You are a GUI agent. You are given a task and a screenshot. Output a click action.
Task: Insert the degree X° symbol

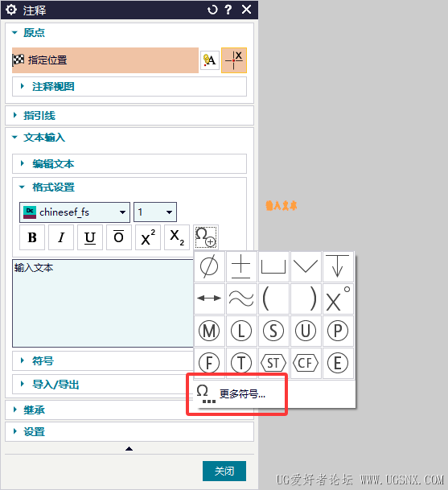coord(338,299)
